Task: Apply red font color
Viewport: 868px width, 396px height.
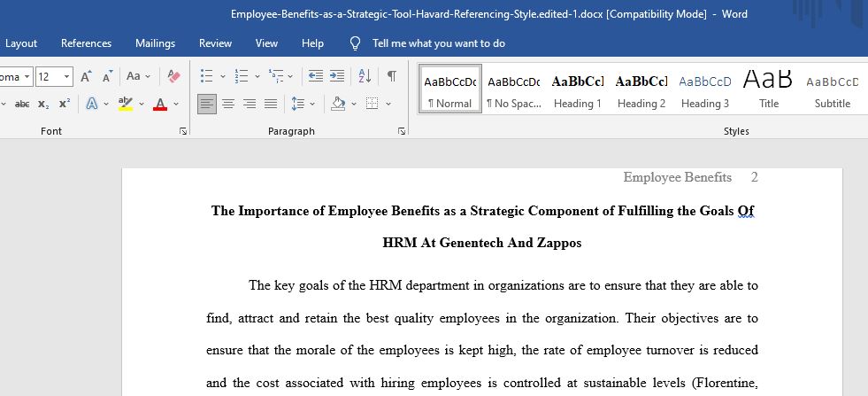Action: point(160,104)
